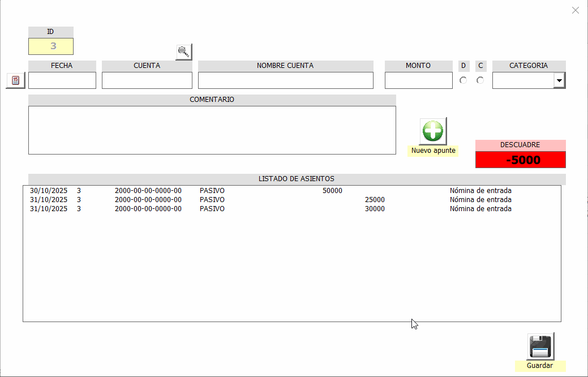Image resolution: width=588 pixels, height=377 pixels.
Task: Click into the COMENTARIO text area
Action: (212, 130)
